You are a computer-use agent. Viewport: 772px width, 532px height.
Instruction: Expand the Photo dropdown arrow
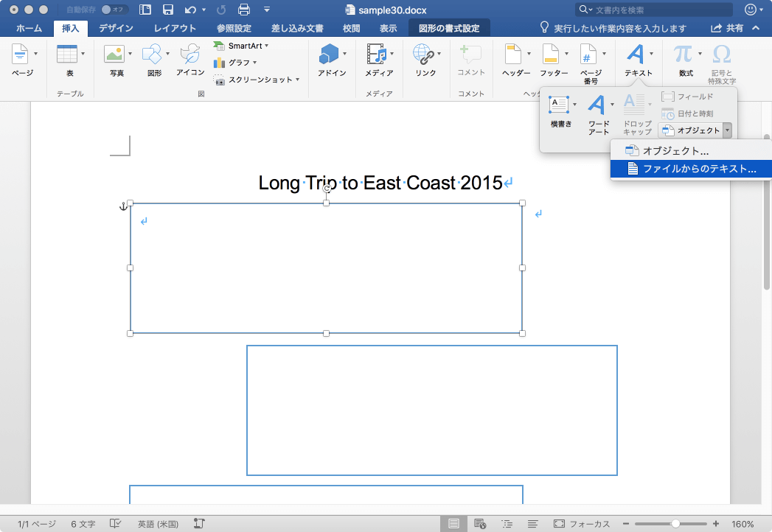130,53
